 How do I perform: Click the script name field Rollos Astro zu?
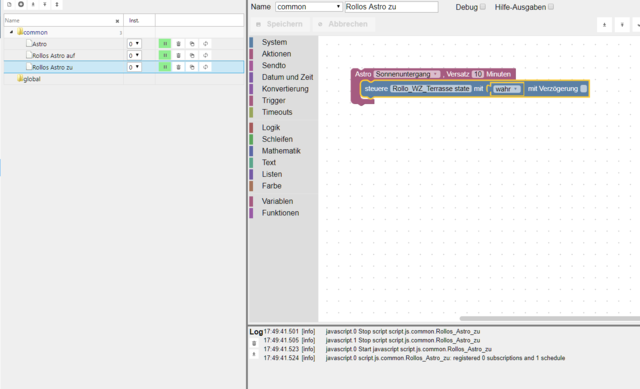[391, 7]
